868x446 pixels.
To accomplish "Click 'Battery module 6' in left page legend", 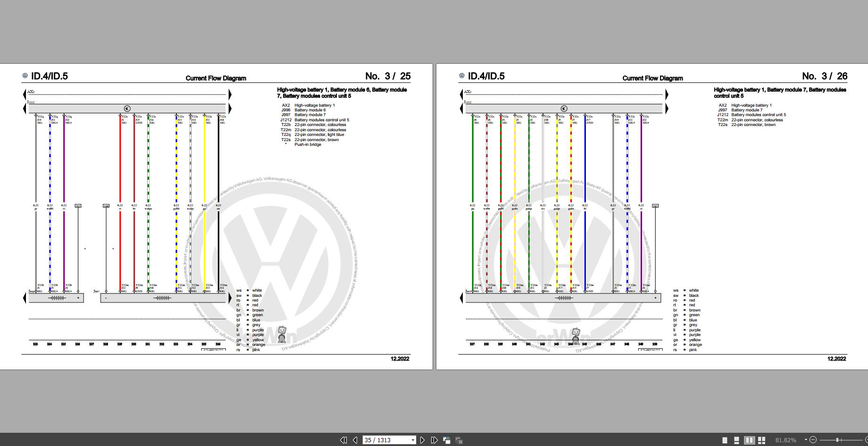I will [310, 110].
